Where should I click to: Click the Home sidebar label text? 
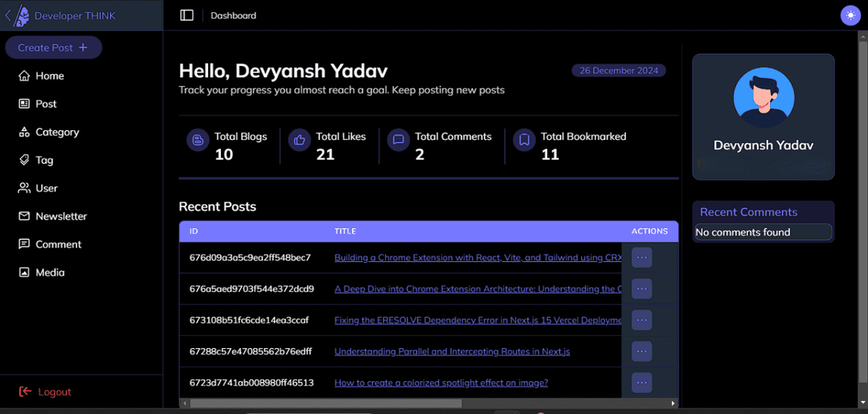coord(50,76)
